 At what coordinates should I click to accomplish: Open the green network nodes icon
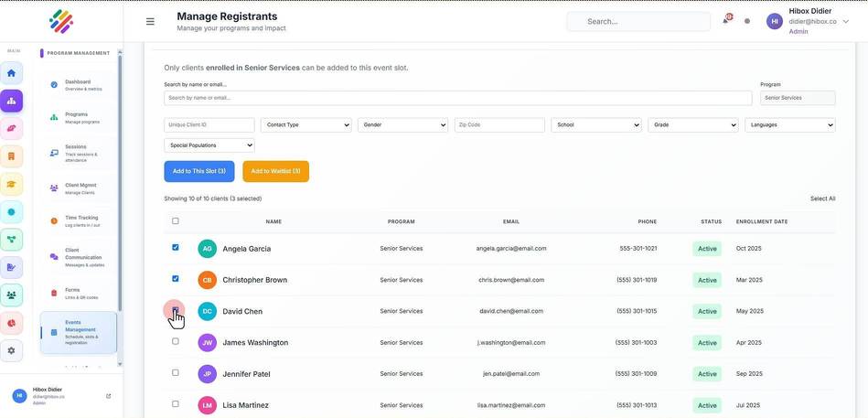(x=11, y=240)
